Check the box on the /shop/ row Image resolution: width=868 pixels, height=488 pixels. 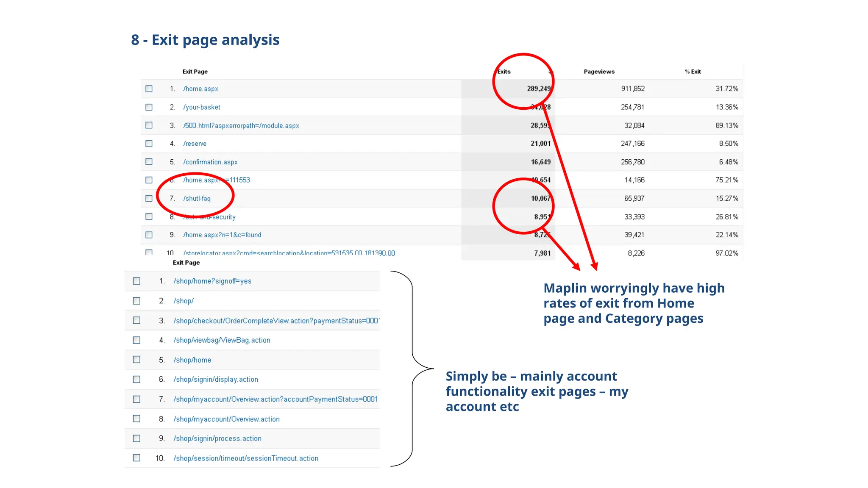click(136, 301)
